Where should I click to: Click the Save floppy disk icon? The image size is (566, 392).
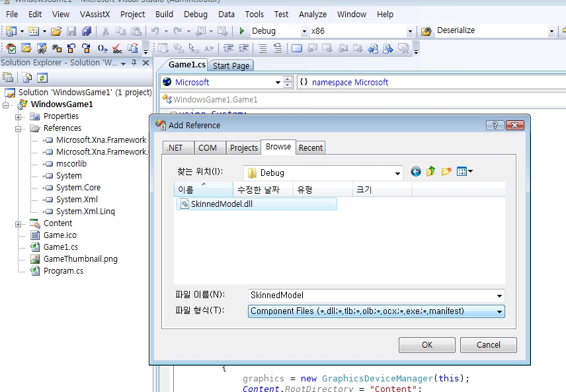71,31
